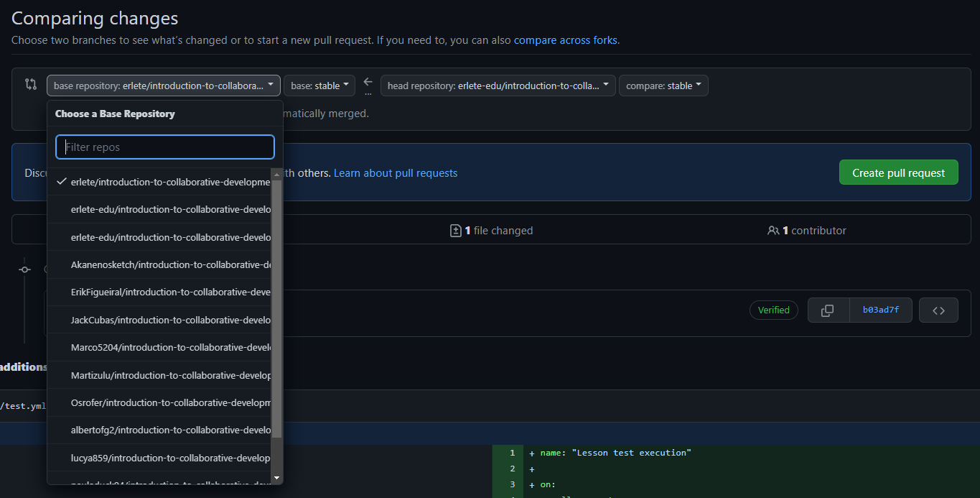The width and height of the screenshot is (980, 498).
Task: Follow the Learn about pull requests link
Action: pos(395,172)
